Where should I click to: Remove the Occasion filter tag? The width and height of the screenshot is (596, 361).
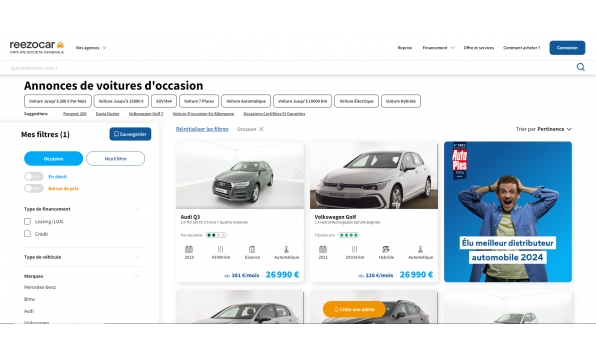(261, 129)
